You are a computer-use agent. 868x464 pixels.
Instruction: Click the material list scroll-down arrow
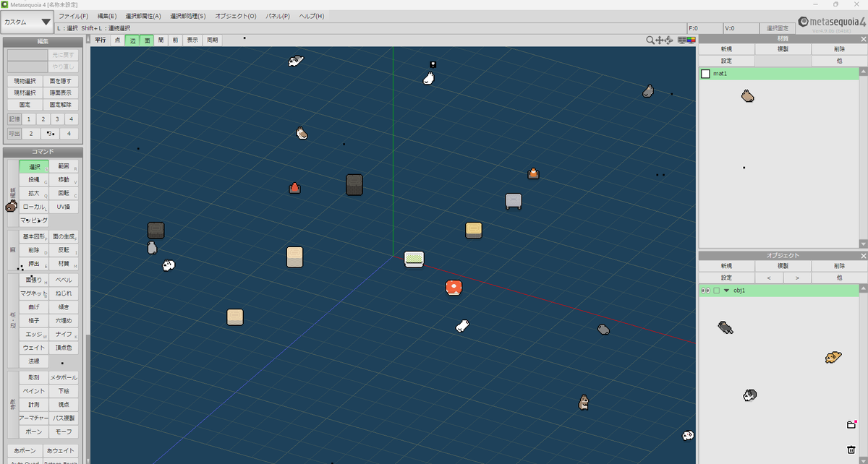863,244
